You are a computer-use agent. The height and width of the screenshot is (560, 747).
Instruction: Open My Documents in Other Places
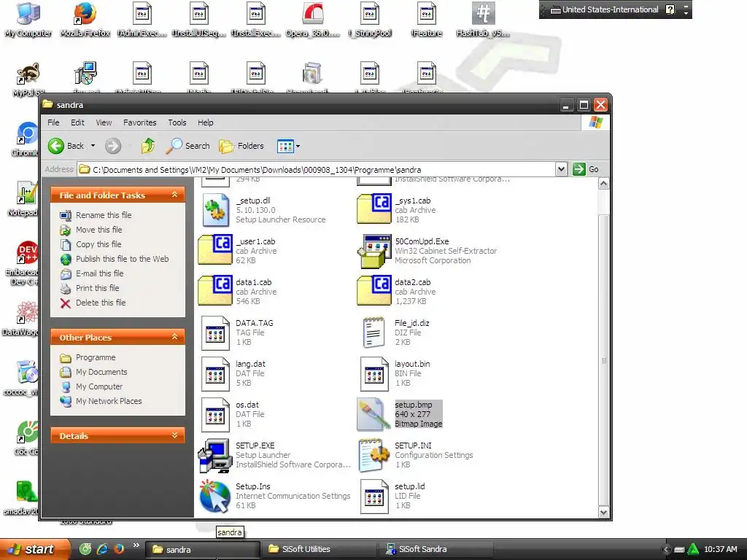[101, 372]
